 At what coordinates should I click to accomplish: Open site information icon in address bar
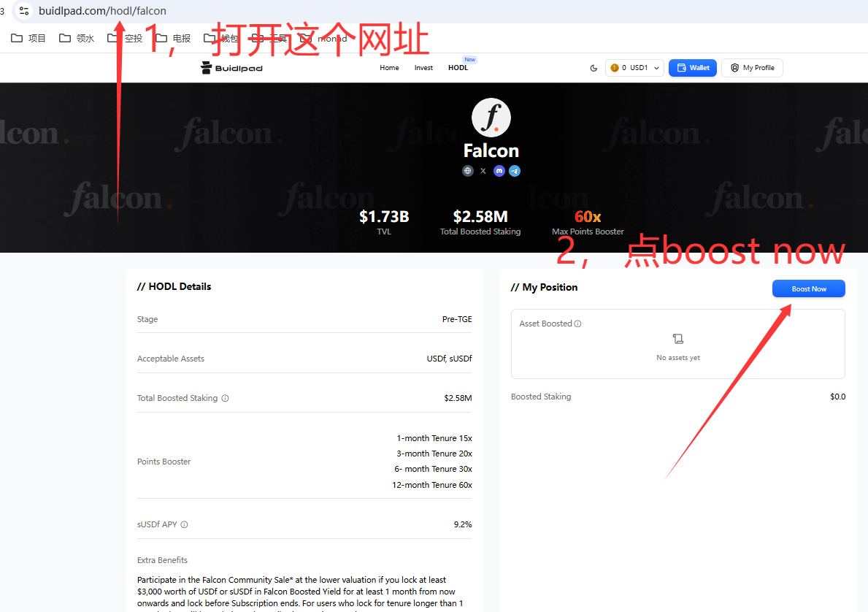point(24,10)
